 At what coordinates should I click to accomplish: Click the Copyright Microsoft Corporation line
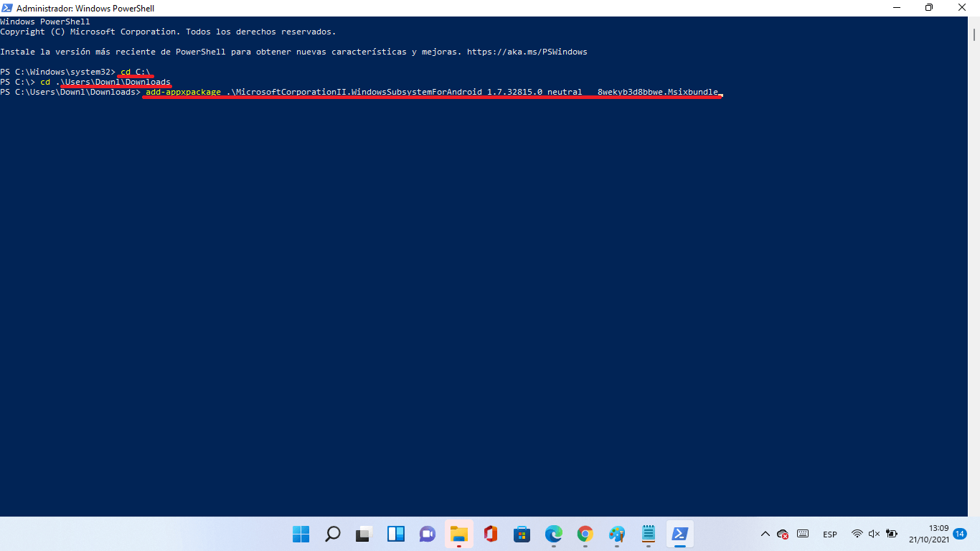[x=168, y=32]
